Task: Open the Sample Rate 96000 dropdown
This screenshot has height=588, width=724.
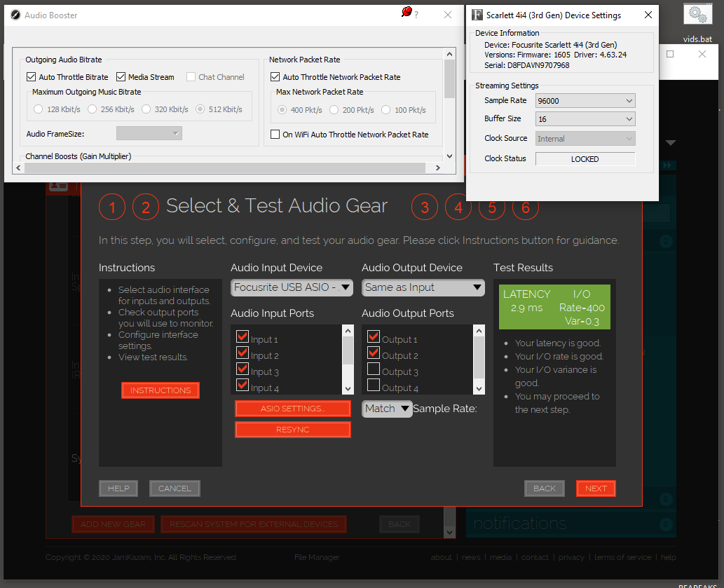Action: (x=585, y=101)
